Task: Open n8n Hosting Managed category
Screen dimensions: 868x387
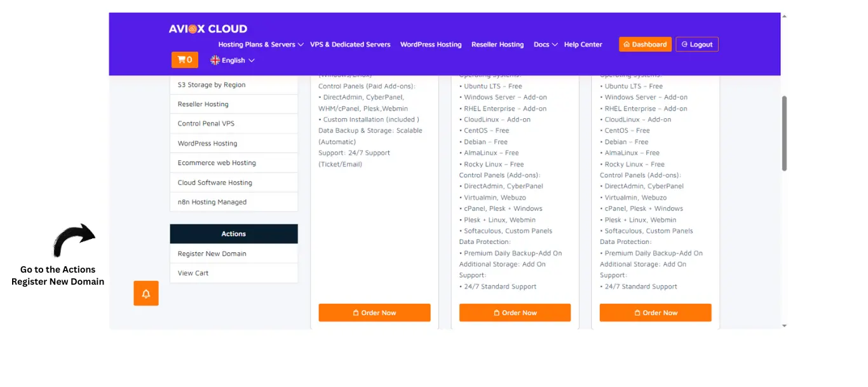Action: point(212,202)
